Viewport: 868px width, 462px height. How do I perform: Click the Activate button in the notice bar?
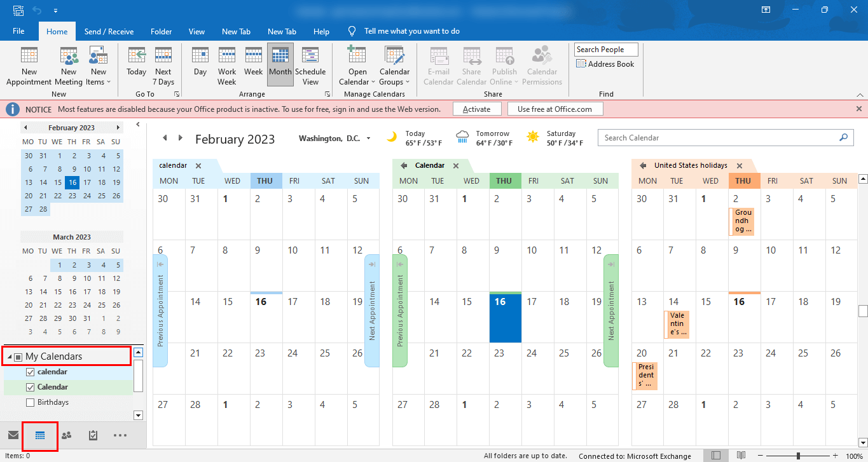(477, 109)
